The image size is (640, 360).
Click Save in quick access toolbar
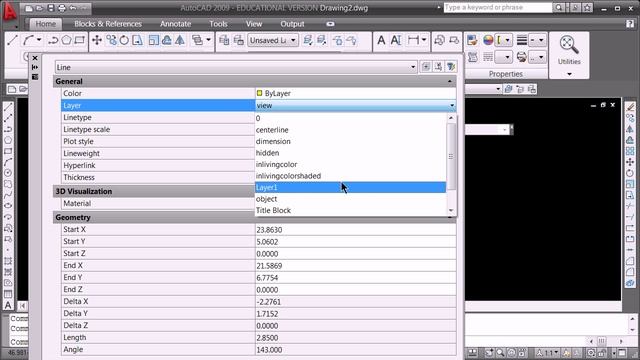click(x=51, y=8)
